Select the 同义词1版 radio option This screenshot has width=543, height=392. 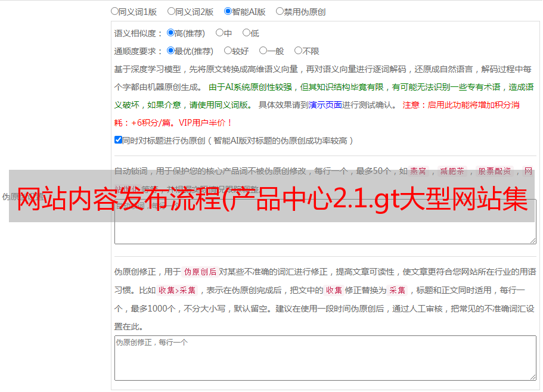tap(114, 11)
